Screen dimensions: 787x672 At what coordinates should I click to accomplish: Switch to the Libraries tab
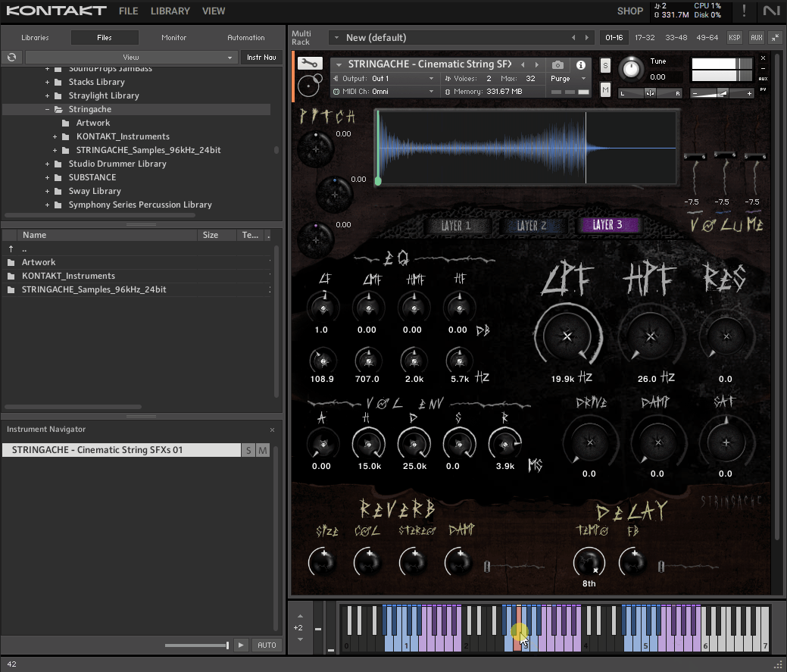(35, 37)
